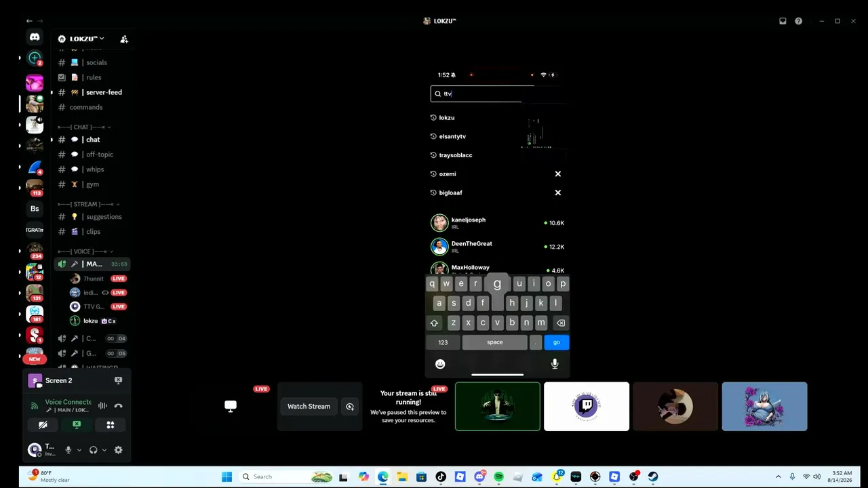The width and height of the screenshot is (868, 488).
Task: Toggle screen share button in voice panel
Action: click(77, 425)
